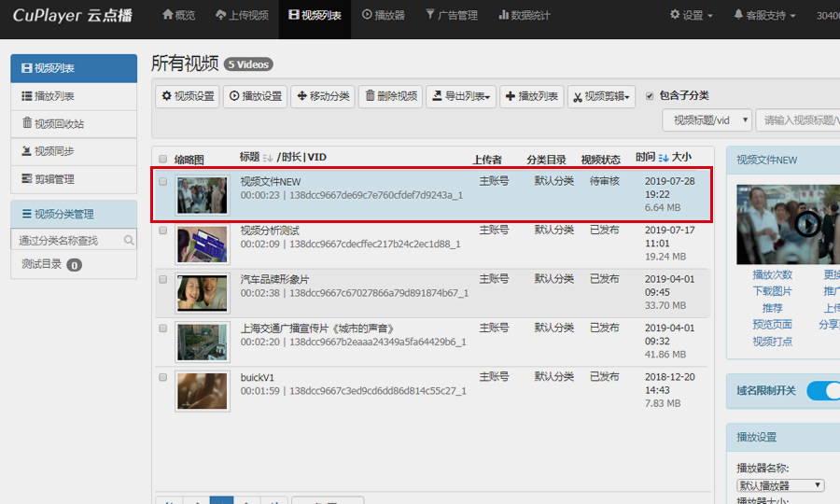Click the search magnifier icon in category search

[x=129, y=241]
